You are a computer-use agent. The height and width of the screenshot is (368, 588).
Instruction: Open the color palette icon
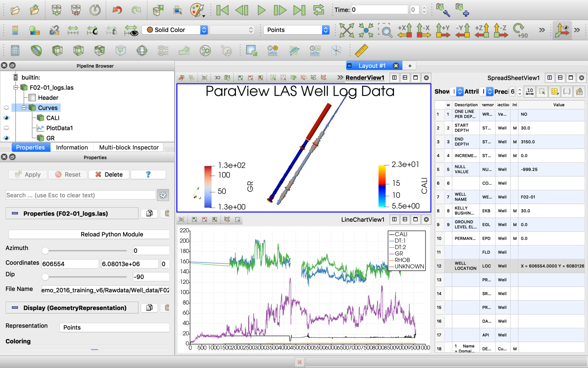197,10
